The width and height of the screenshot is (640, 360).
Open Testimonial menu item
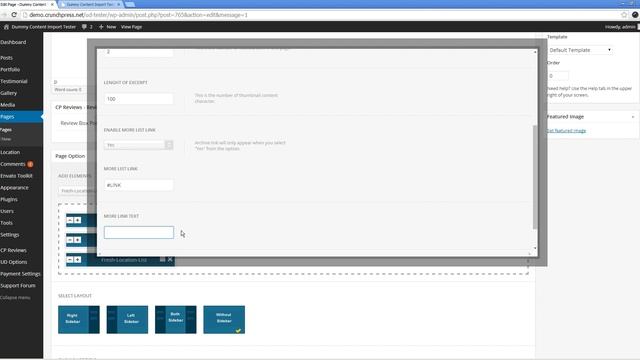14,81
